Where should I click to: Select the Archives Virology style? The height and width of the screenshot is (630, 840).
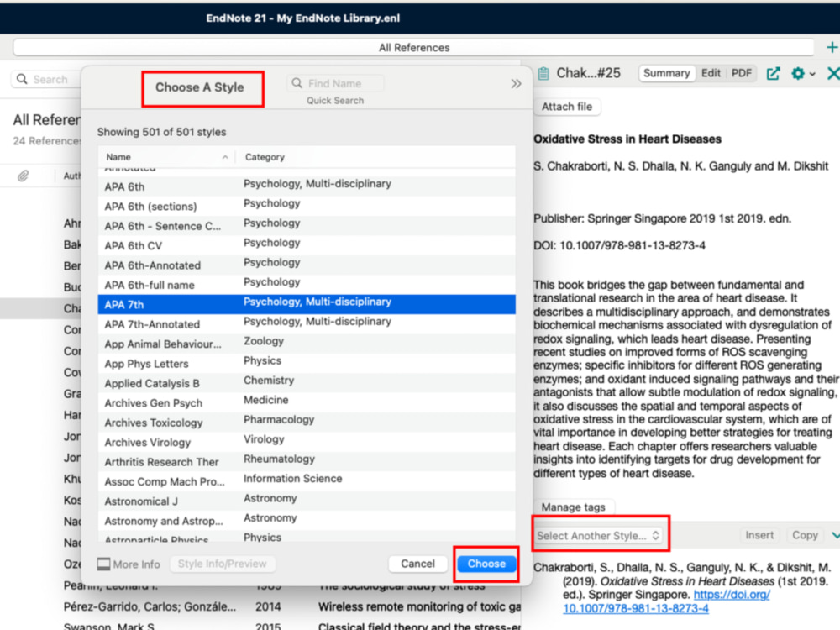[307, 442]
